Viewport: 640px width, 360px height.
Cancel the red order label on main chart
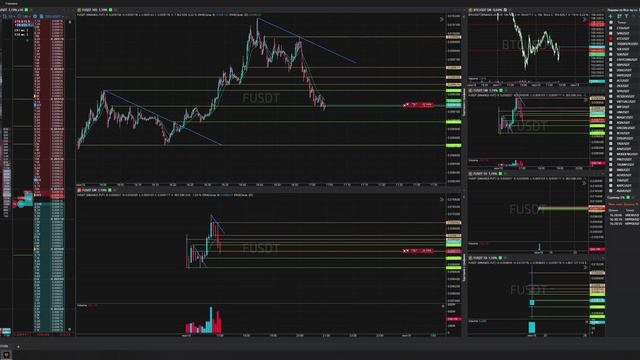click(407, 105)
